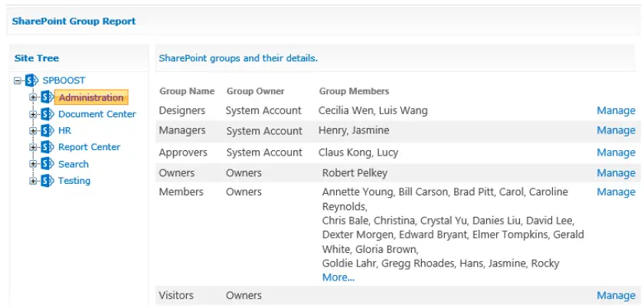Expand the Administration tree node
Image resolution: width=644 pixels, height=308 pixels.
[x=33, y=97]
